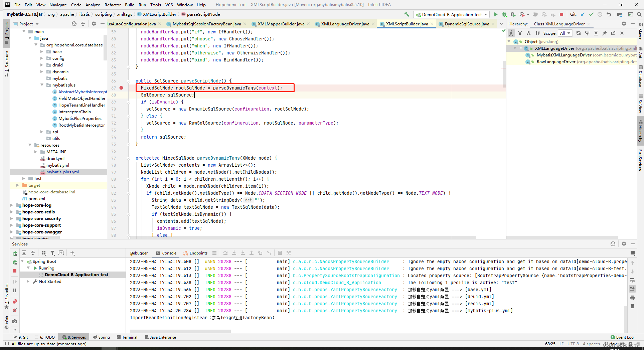Export hierarchy to text file icon
644x350 pixels.
point(613,33)
